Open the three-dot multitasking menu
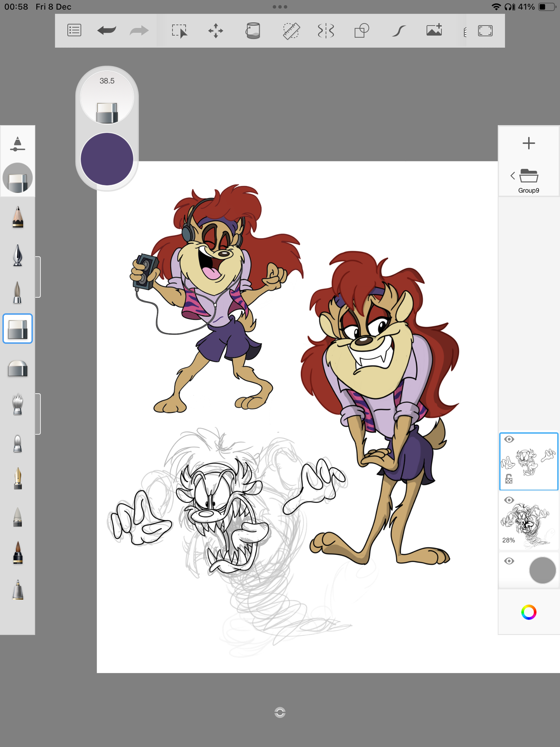The image size is (560, 747). pos(280,7)
